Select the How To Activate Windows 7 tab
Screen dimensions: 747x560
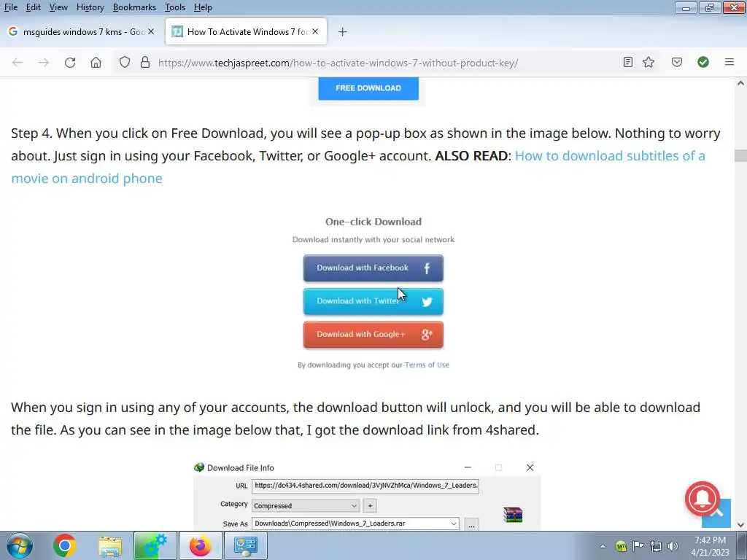[246, 31]
